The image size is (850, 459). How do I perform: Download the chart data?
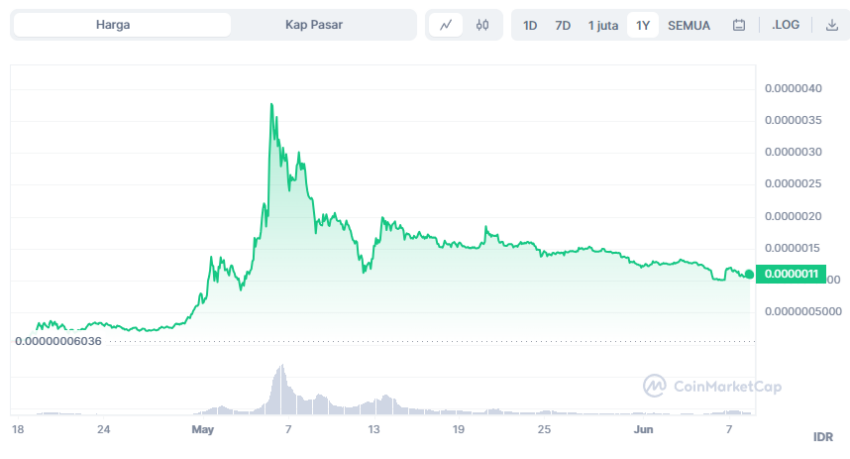[832, 25]
